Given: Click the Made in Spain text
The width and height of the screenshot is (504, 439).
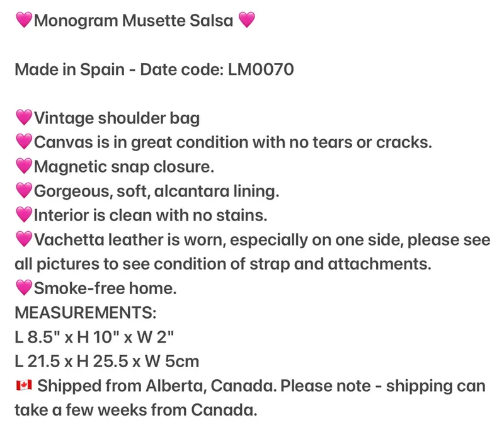Looking at the screenshot, I should tap(70, 70).
